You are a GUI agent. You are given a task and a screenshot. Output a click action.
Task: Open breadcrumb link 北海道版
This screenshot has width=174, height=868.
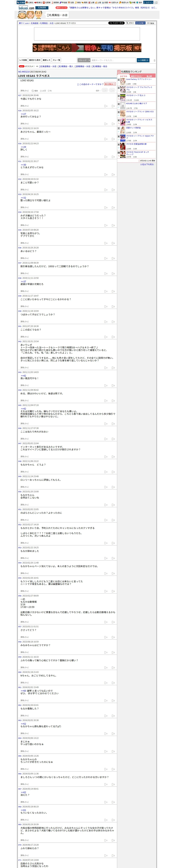click(35, 23)
